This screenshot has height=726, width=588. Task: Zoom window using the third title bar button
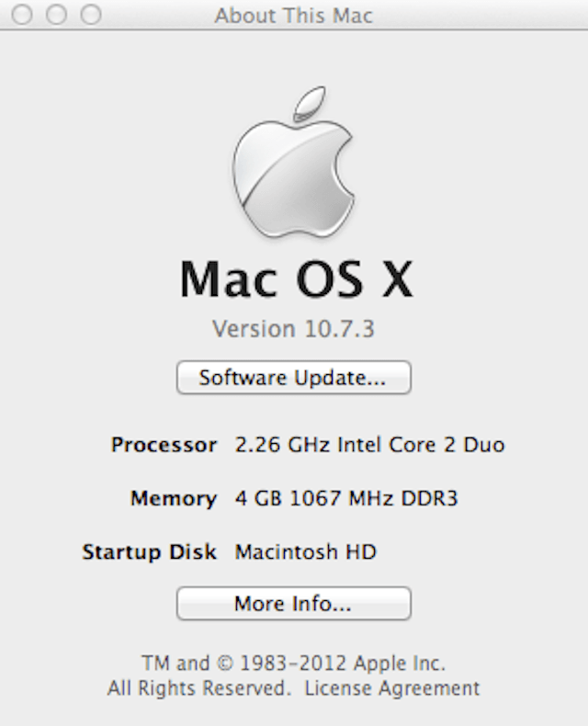[x=91, y=15]
